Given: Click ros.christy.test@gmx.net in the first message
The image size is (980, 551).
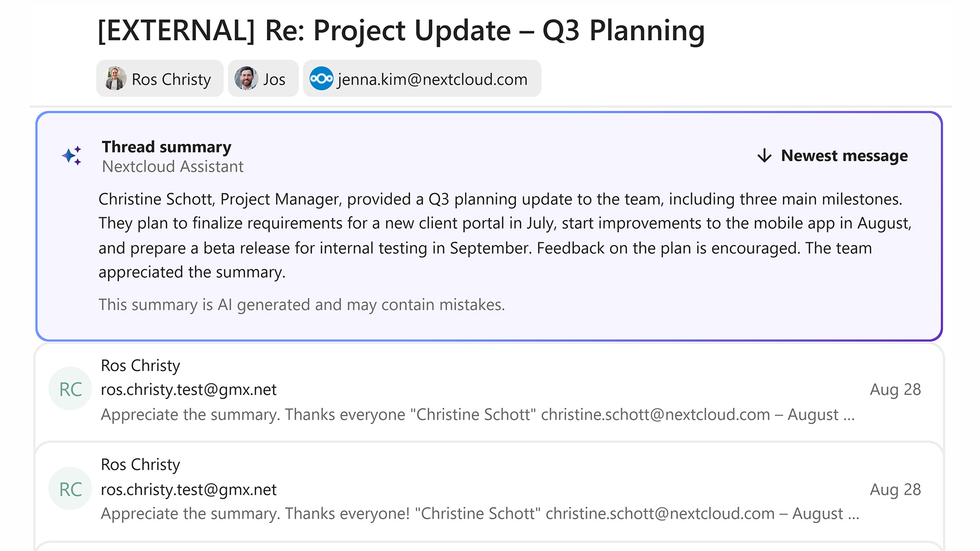Looking at the screenshot, I should 188,389.
